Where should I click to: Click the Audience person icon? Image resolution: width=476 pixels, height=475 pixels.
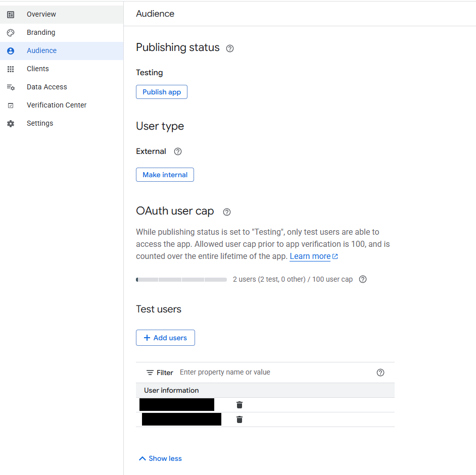point(11,51)
